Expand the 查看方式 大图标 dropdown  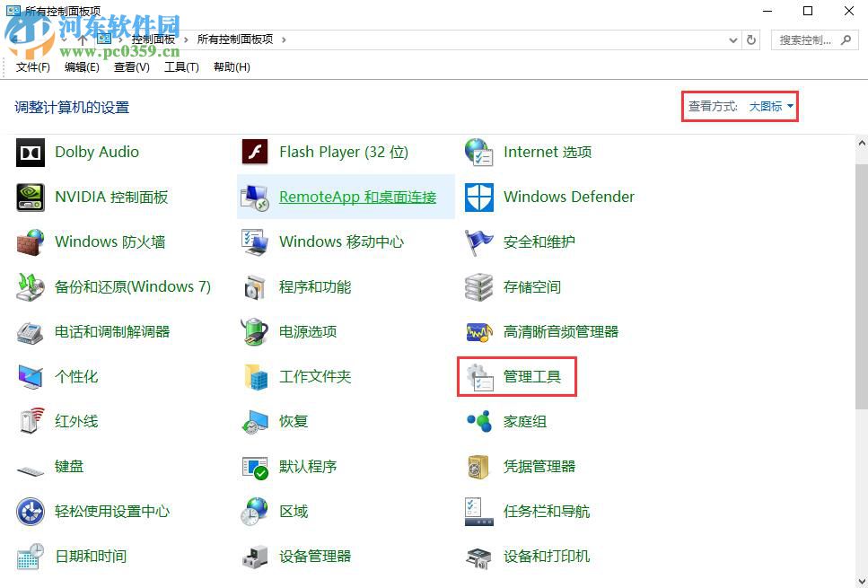click(x=767, y=105)
